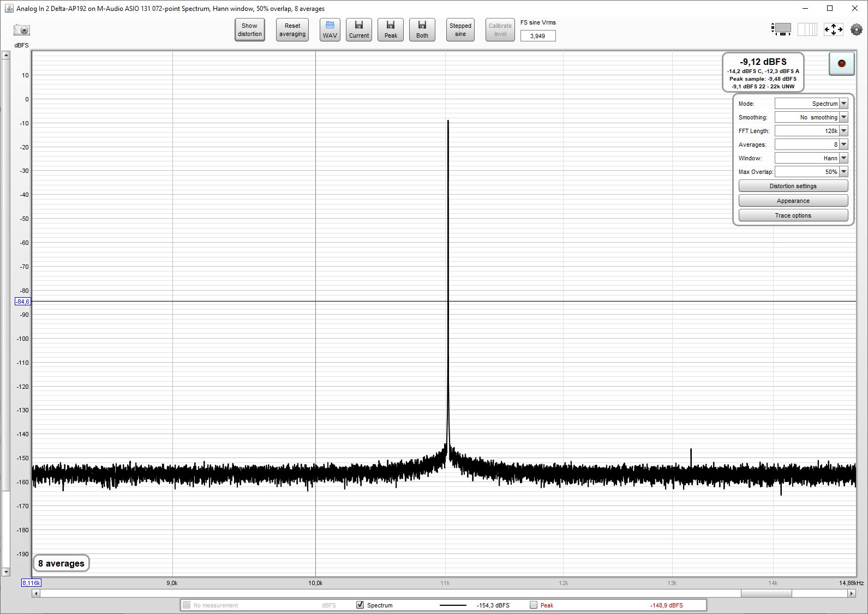This screenshot has height=614, width=868.
Task: Open the FFT Length dropdown
Action: [843, 131]
